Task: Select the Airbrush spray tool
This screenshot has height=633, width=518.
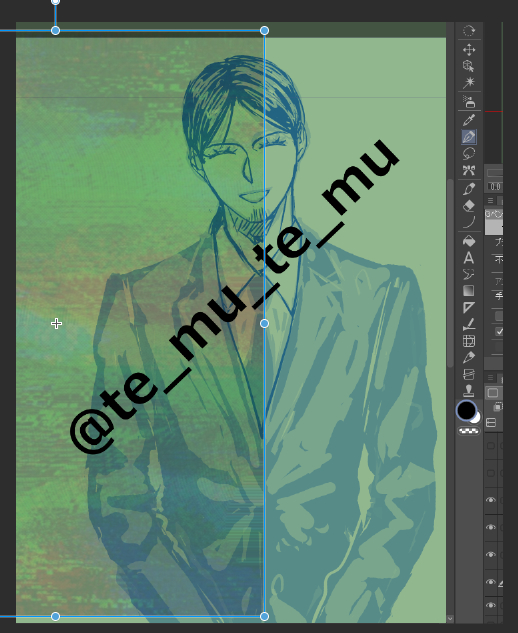Action: click(x=469, y=102)
